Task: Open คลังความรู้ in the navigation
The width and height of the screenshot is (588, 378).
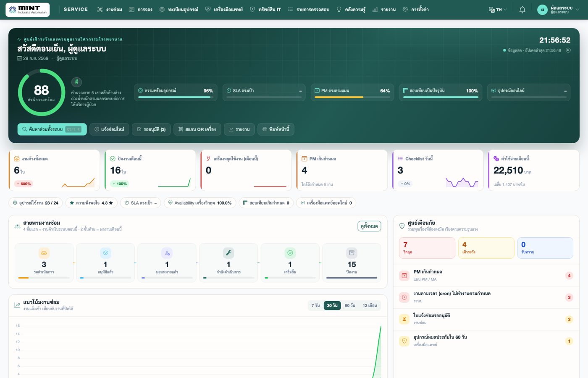Action: (x=351, y=10)
